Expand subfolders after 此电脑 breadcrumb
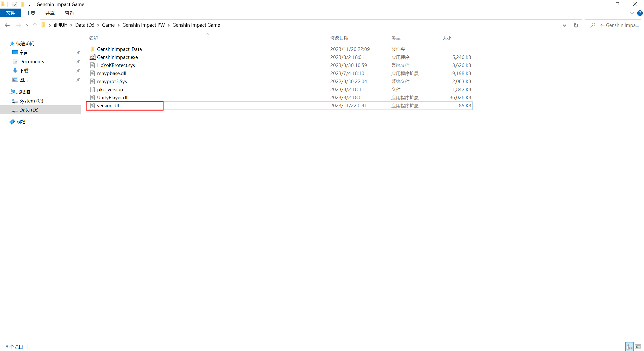The height and width of the screenshot is (351, 644). (x=71, y=25)
